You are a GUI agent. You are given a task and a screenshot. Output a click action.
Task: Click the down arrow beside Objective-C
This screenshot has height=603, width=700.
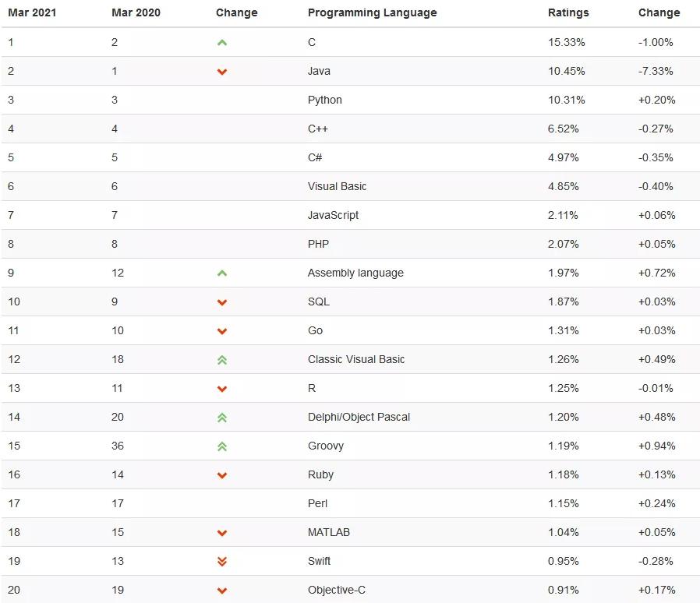(x=222, y=591)
